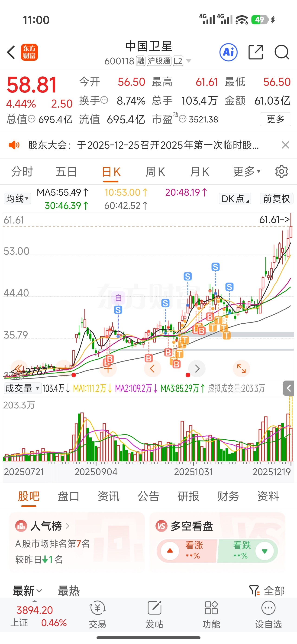Vote 看跌 with the down arrow

(x=265, y=551)
